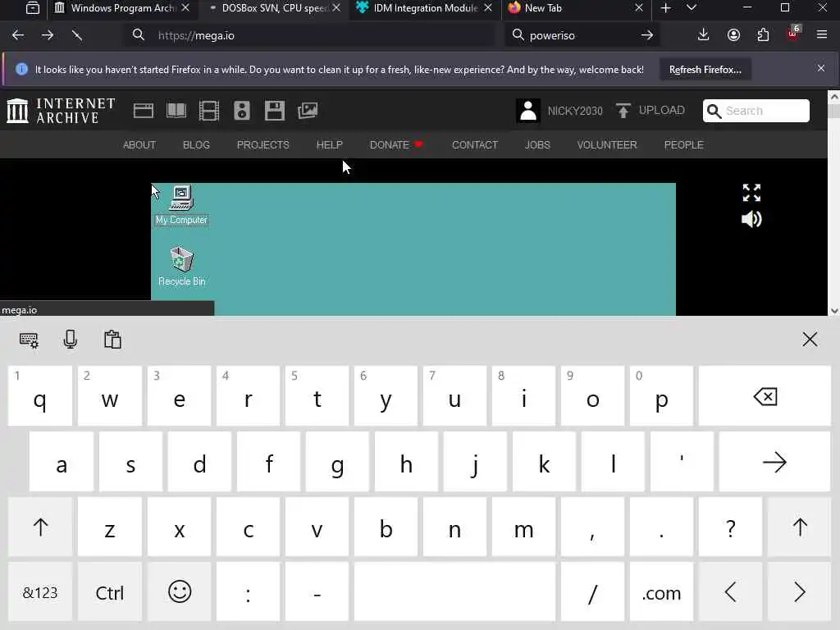The height and width of the screenshot is (630, 840).
Task: Go forward in Firefox
Action: [x=48, y=35]
